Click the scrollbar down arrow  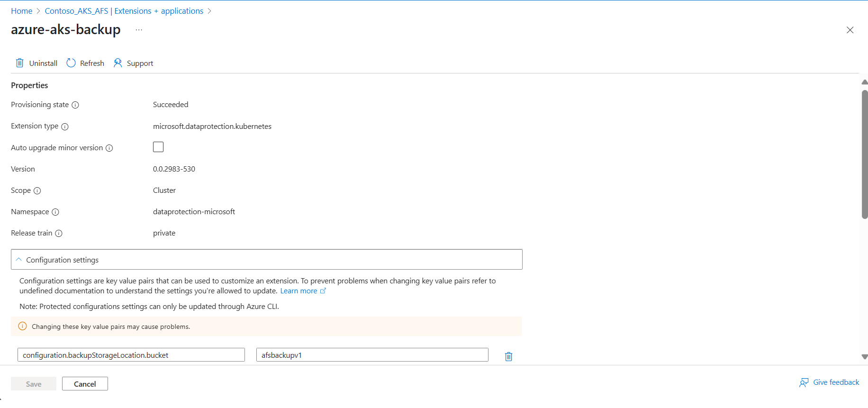point(864,357)
